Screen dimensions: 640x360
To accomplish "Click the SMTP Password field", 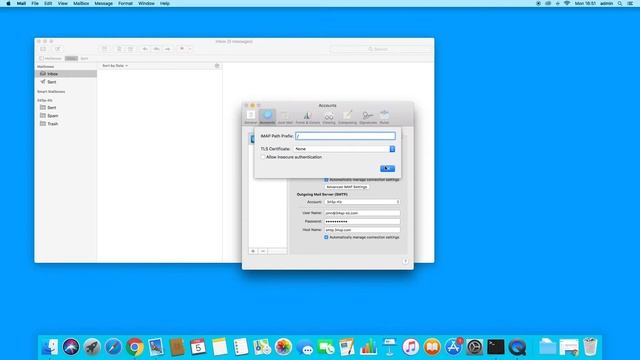I will pos(362,222).
